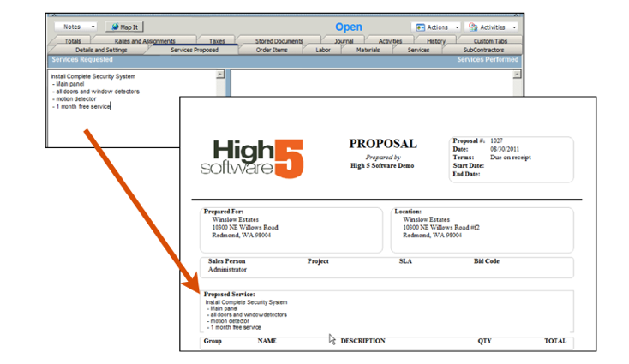Click 'all doors and window detectors' in Services Requested
Viewport: 629px width, 364px height.
coord(98,92)
